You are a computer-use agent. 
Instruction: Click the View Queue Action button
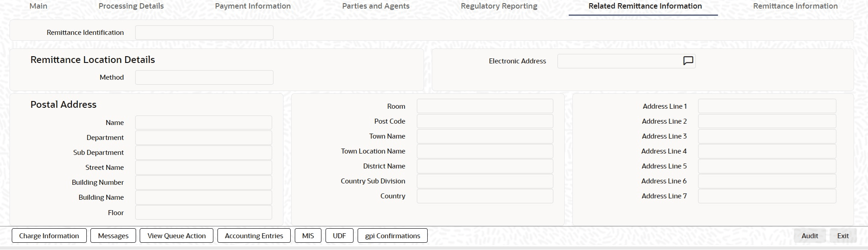click(176, 236)
